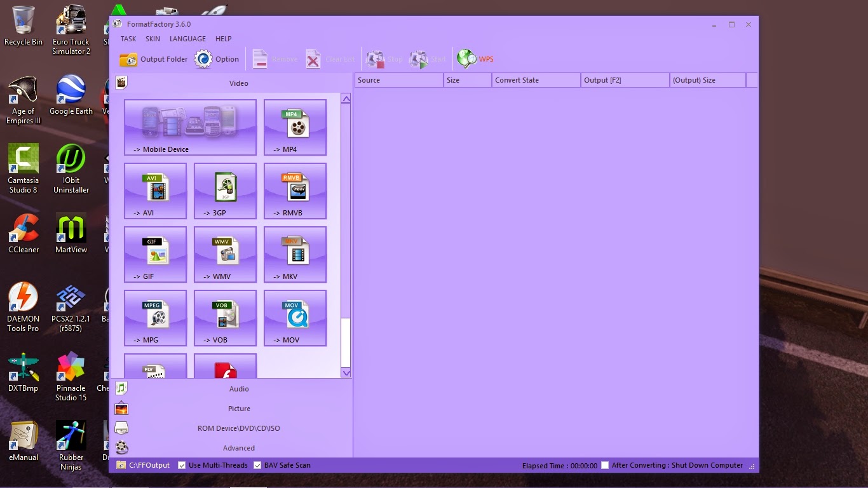Open the RMVB conversion tile
This screenshot has width=868, height=488.
tap(295, 191)
